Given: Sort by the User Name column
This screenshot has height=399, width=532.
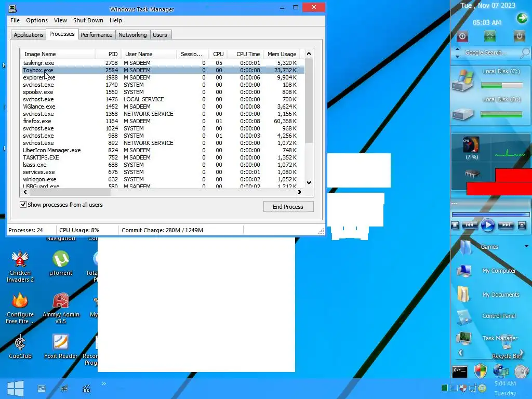Looking at the screenshot, I should tap(149, 54).
